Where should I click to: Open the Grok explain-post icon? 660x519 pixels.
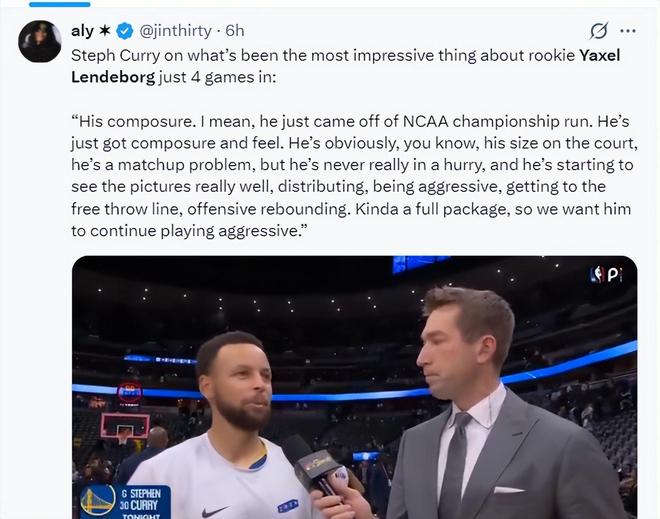[x=598, y=31]
